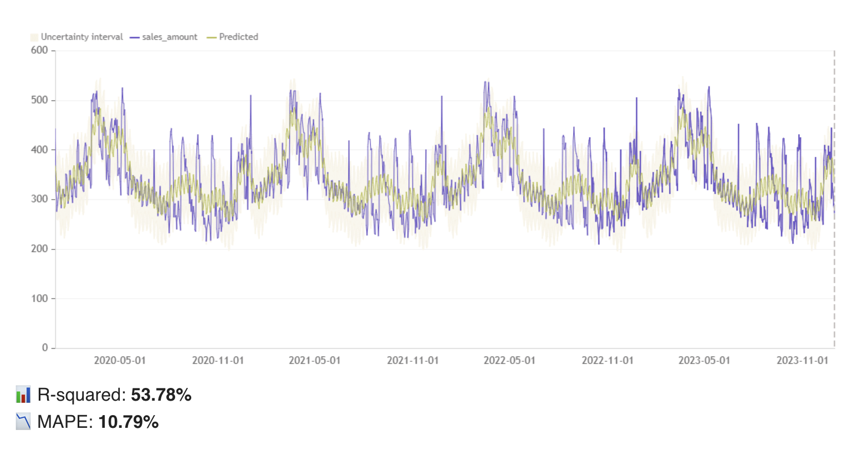Toggle the Predicted series legend text
The width and height of the screenshot is (868, 450).
pyautogui.click(x=238, y=37)
